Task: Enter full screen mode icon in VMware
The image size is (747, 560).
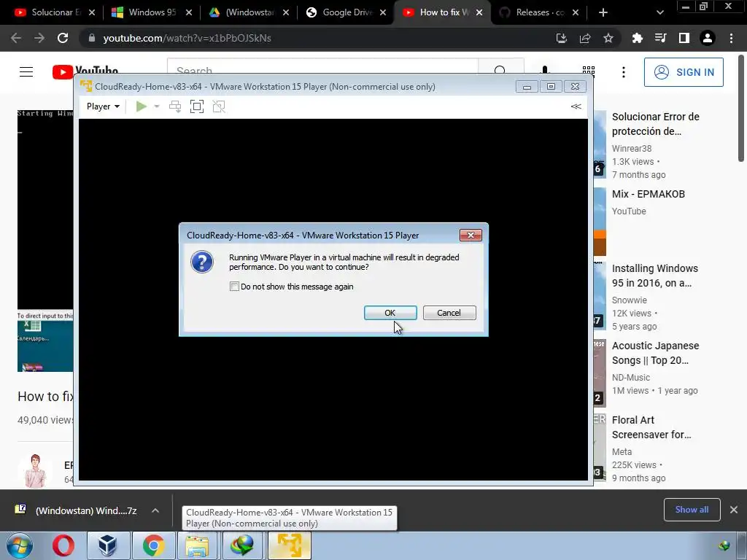Action: [197, 106]
